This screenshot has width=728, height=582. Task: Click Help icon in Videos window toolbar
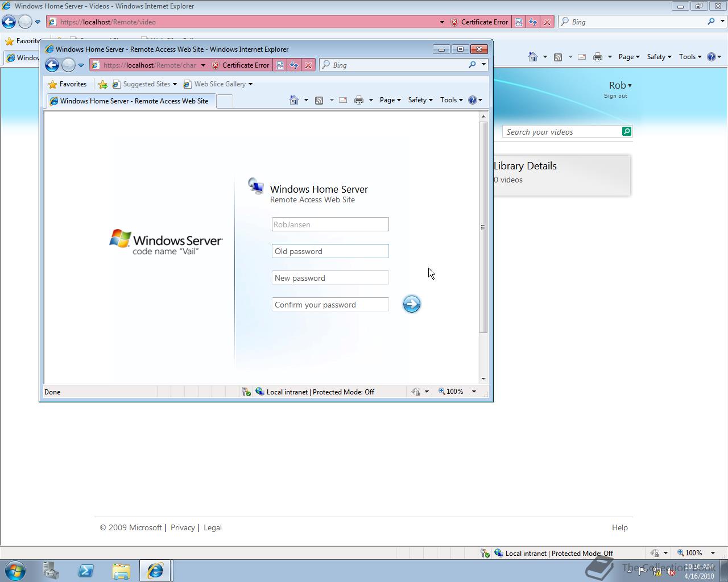pyautogui.click(x=712, y=57)
